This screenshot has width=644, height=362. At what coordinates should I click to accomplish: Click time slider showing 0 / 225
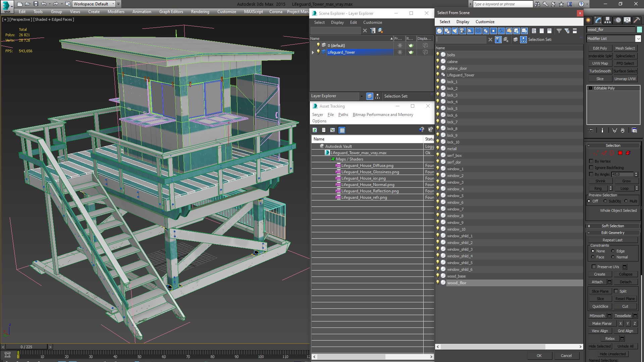(x=26, y=347)
